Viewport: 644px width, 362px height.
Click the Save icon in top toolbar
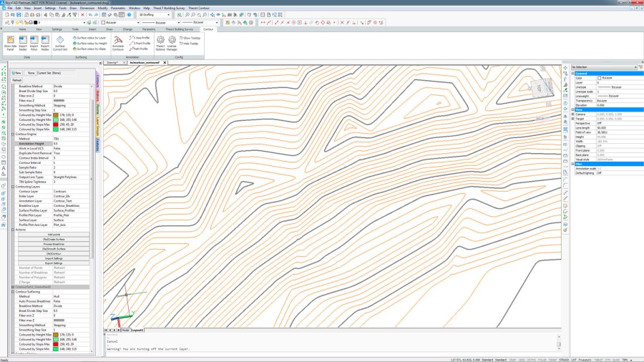pyautogui.click(x=19, y=15)
